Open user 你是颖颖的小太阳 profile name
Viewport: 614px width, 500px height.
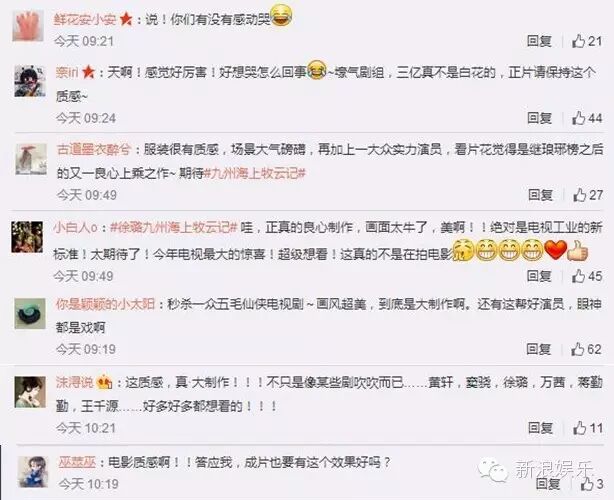pos(105,304)
